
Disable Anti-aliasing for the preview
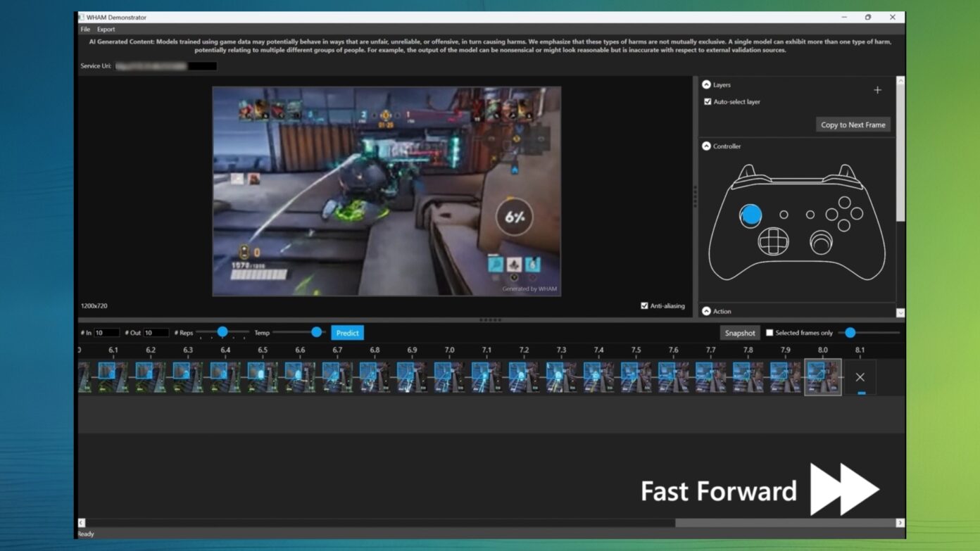click(x=644, y=305)
